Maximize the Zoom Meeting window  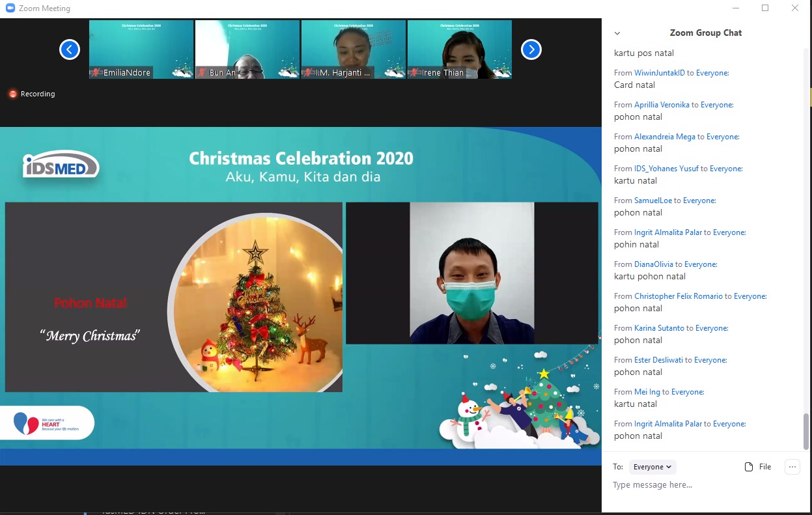tap(765, 8)
